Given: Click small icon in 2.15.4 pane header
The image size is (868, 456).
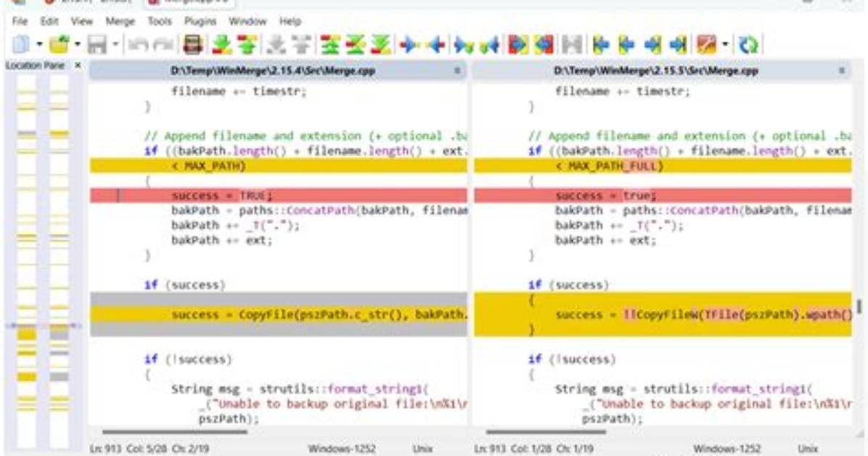Looking at the screenshot, I should 457,71.
